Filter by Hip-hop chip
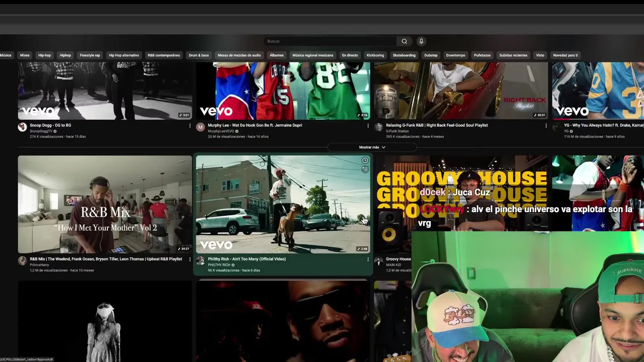Screen dimensions: 644x362 (44, 55)
